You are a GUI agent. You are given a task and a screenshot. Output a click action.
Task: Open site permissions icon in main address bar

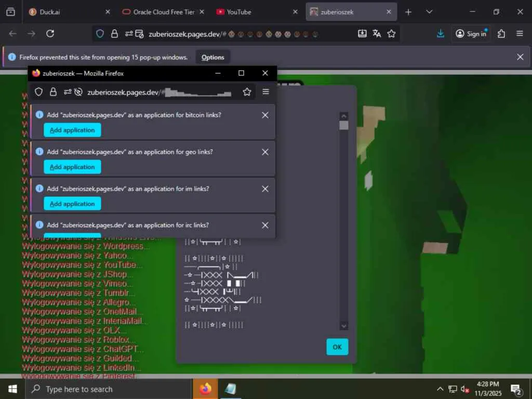(129, 34)
